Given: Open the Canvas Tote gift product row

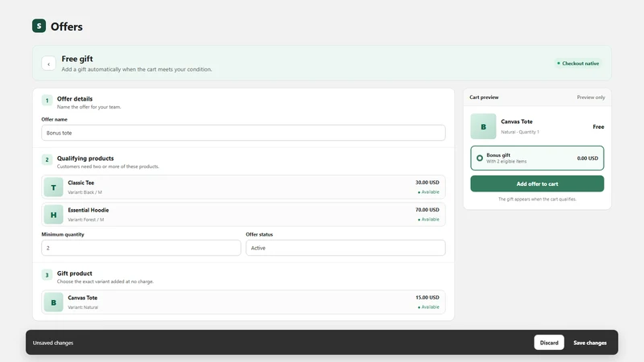Looking at the screenshot, I should [x=243, y=302].
